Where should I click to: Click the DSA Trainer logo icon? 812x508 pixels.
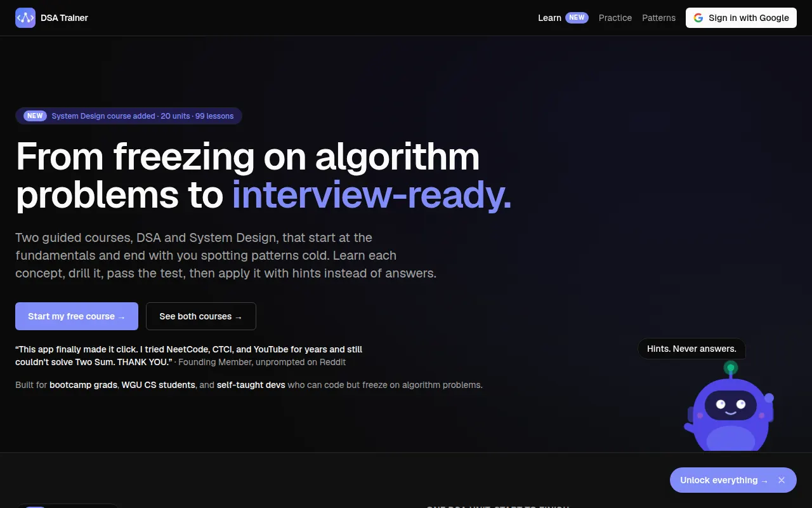pos(25,18)
